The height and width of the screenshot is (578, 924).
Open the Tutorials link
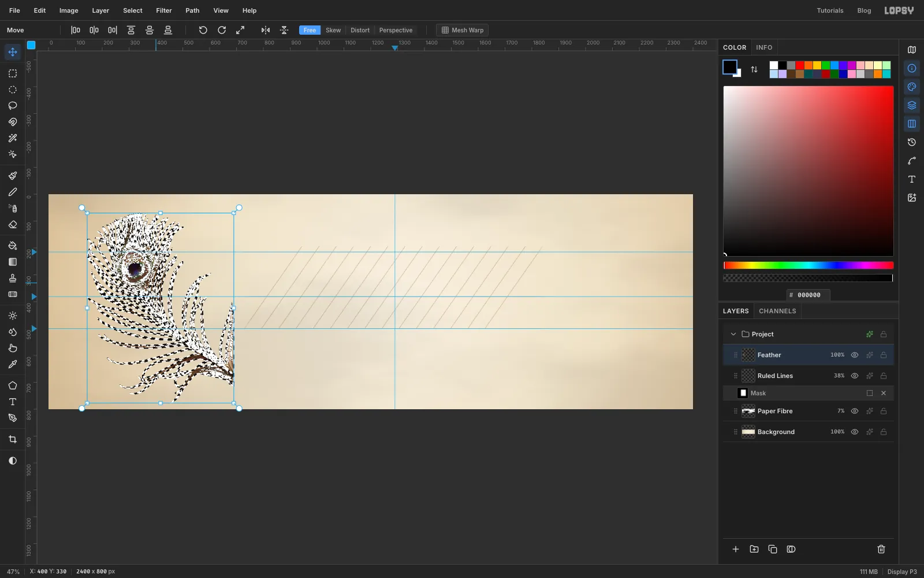(830, 10)
